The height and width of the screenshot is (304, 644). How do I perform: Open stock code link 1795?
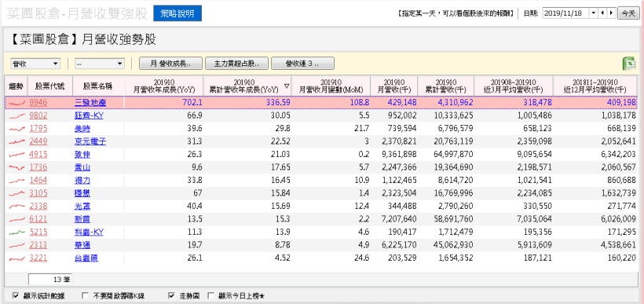[38, 129]
